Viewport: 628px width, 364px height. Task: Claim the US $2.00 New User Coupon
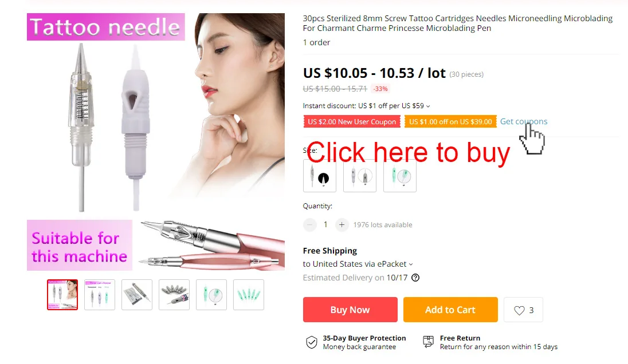(x=352, y=121)
